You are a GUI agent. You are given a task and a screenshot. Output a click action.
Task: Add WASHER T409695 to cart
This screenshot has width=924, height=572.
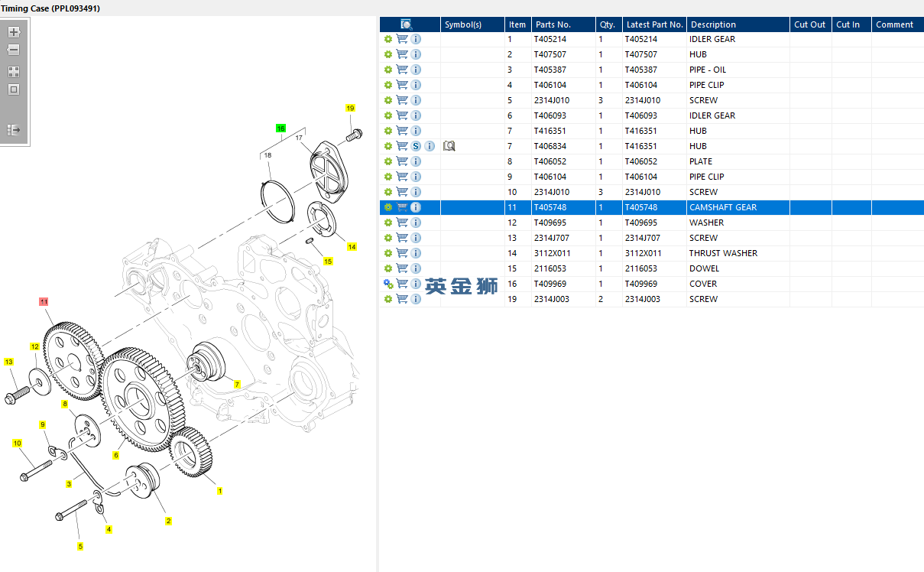(x=402, y=223)
